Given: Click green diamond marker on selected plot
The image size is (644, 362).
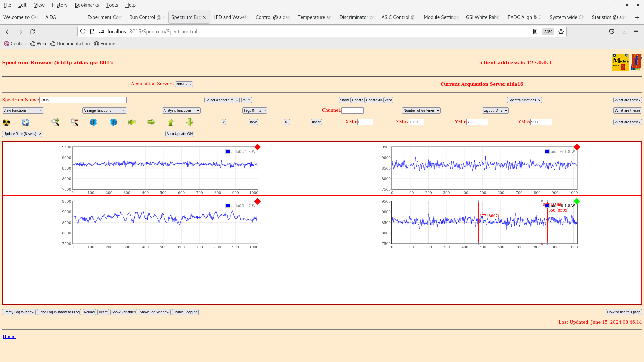Looking at the screenshot, I should (x=577, y=201).
